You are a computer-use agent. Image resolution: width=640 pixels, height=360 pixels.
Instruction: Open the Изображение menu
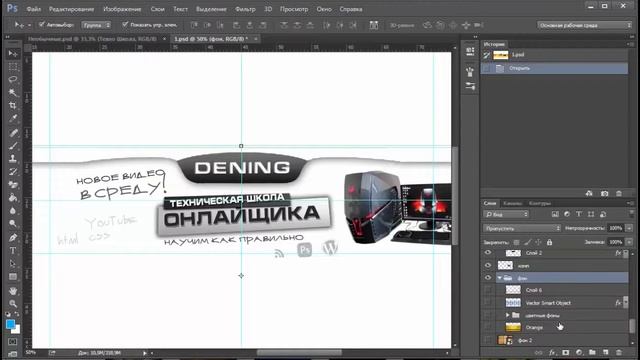click(x=122, y=9)
